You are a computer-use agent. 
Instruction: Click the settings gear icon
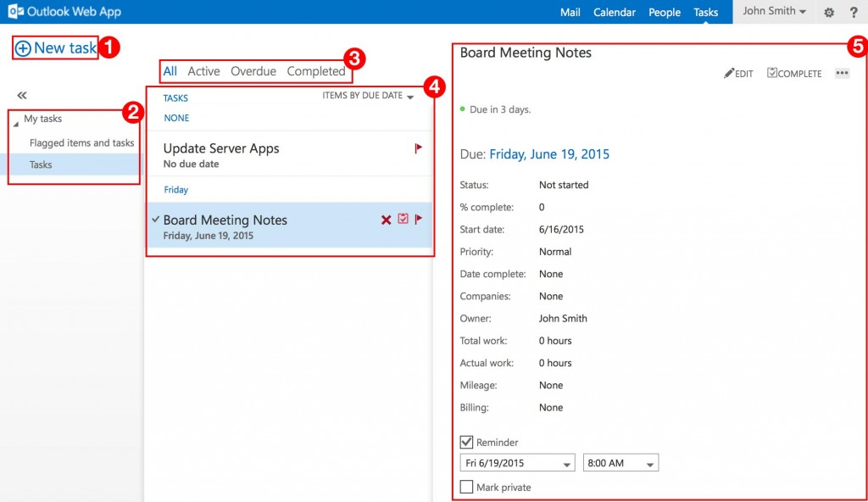click(x=829, y=13)
